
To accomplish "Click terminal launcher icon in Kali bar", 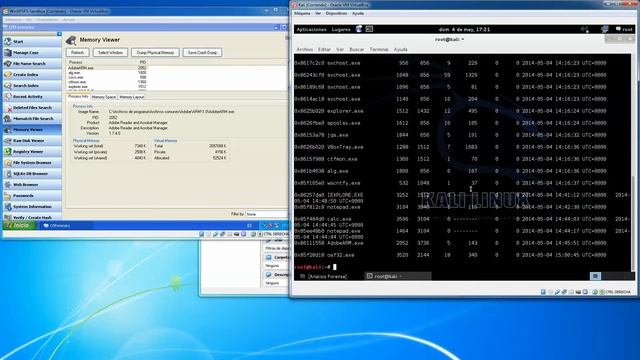I will click(369, 29).
